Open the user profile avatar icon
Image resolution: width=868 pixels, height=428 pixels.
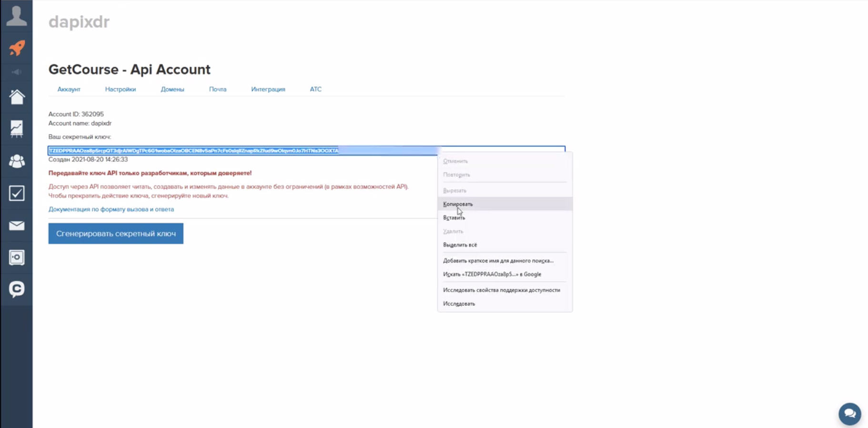coord(17,16)
